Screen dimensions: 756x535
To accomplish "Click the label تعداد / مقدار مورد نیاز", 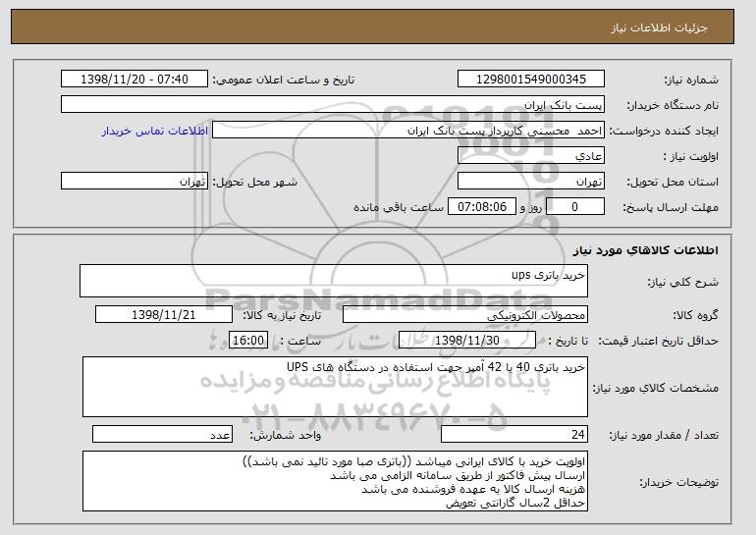I will click(664, 435).
